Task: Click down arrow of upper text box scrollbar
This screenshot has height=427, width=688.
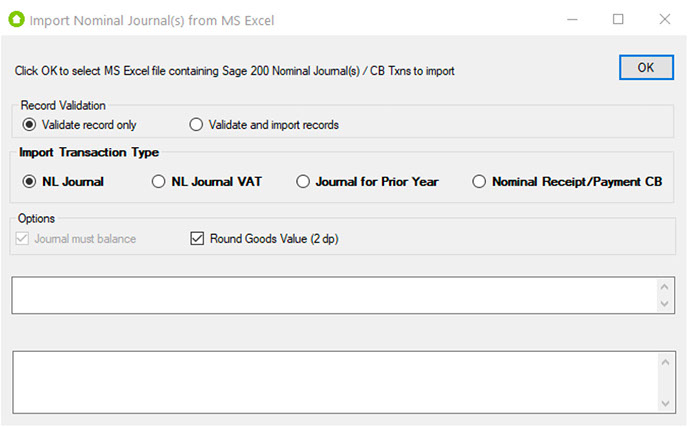Action: point(664,304)
